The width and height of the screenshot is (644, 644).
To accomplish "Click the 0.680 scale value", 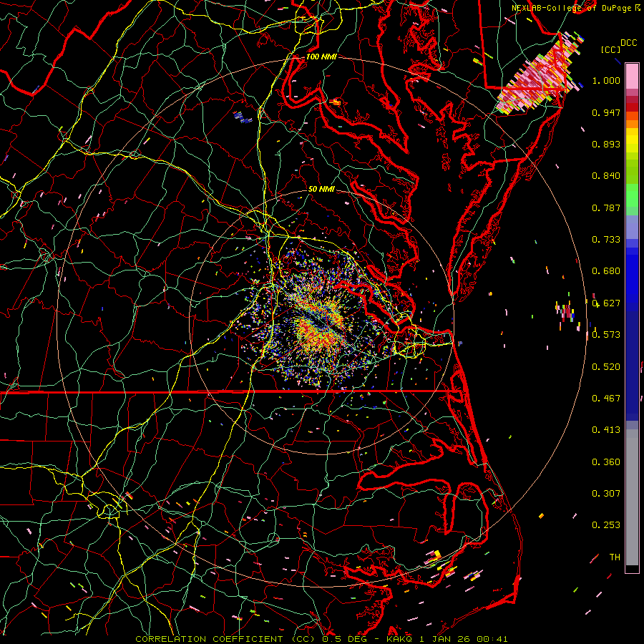I will click(x=606, y=271).
